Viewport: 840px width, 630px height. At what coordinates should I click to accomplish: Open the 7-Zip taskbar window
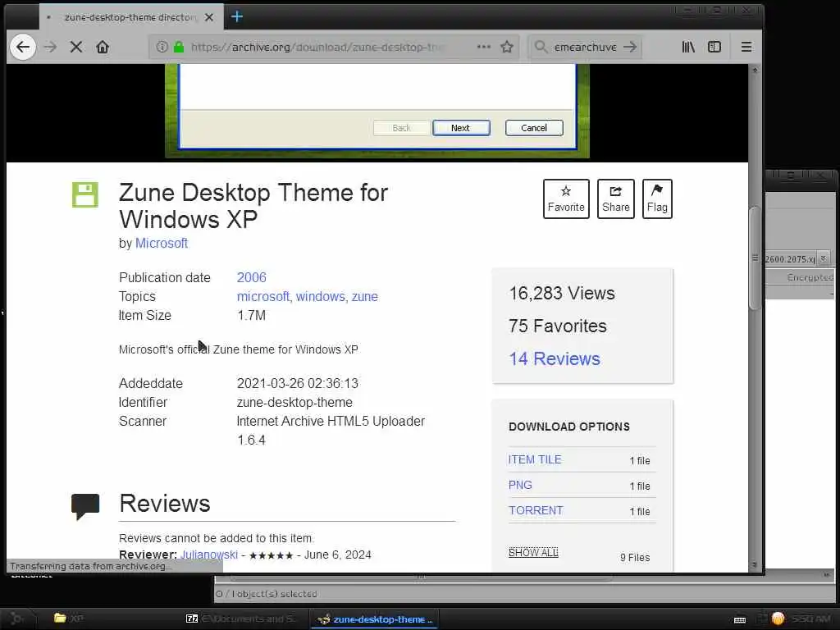pyautogui.click(x=240, y=619)
